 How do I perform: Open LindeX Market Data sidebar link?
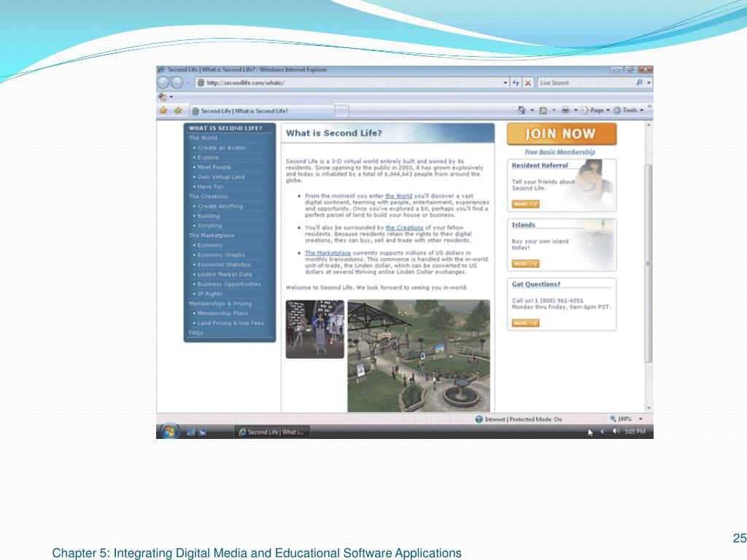point(225,274)
